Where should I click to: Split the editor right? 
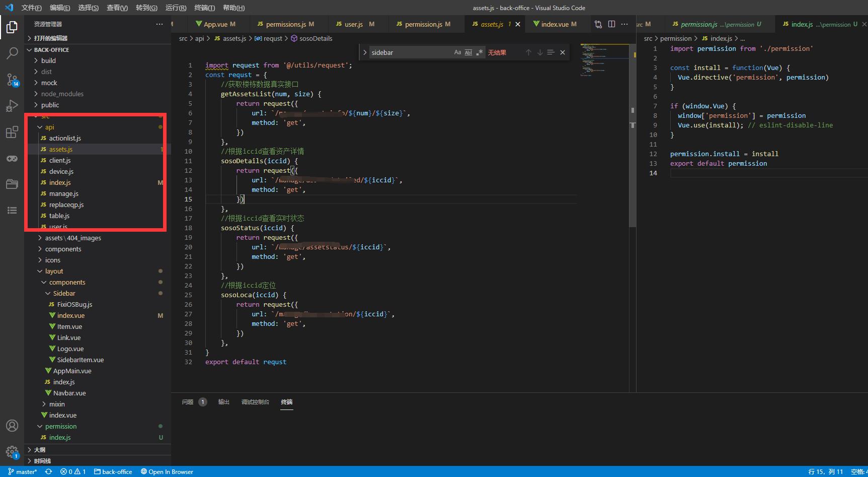point(611,24)
